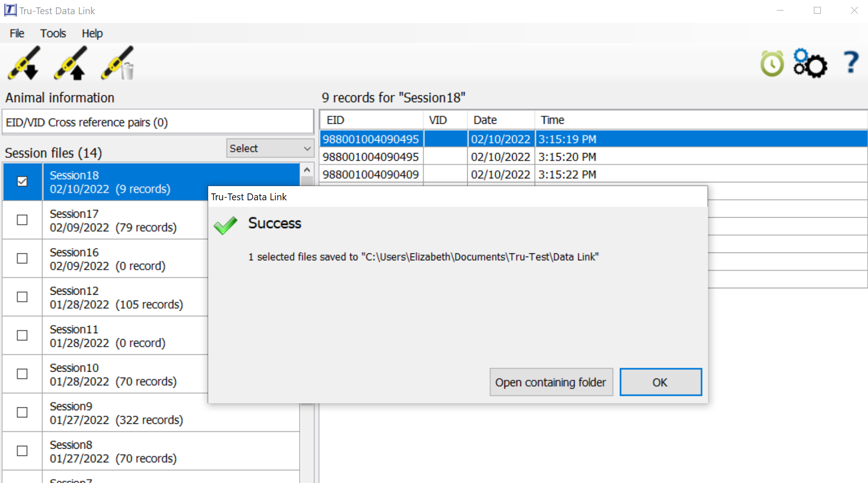Select the record timed 3:15:19 PM
This screenshot has height=483, width=868.
pyautogui.click(x=593, y=139)
